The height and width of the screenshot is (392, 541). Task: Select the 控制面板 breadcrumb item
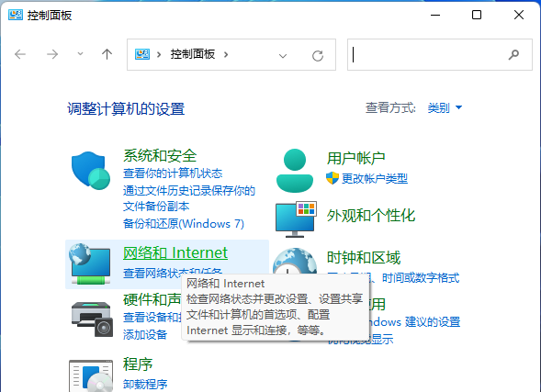pyautogui.click(x=193, y=54)
